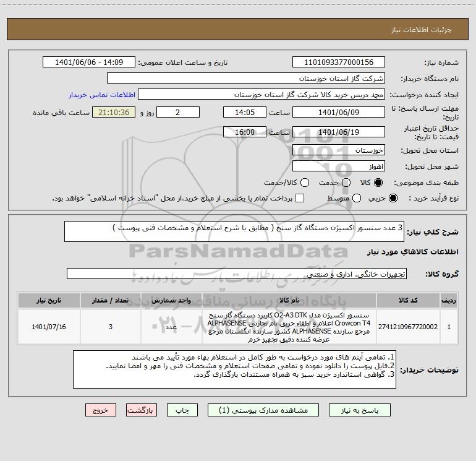Click the need date cell 1401/07/16
This screenshot has height=461, width=476.
click(x=49, y=327)
